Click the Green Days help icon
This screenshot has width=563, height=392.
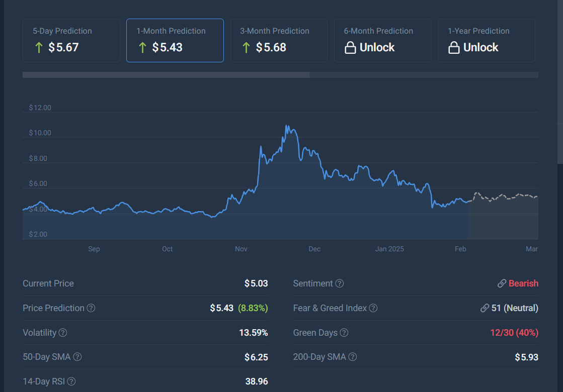coord(344,333)
